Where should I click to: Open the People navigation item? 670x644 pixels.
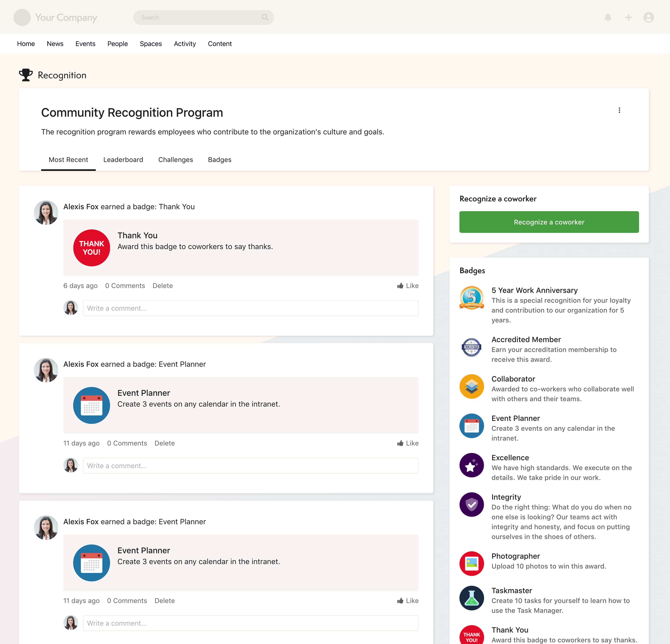118,44
